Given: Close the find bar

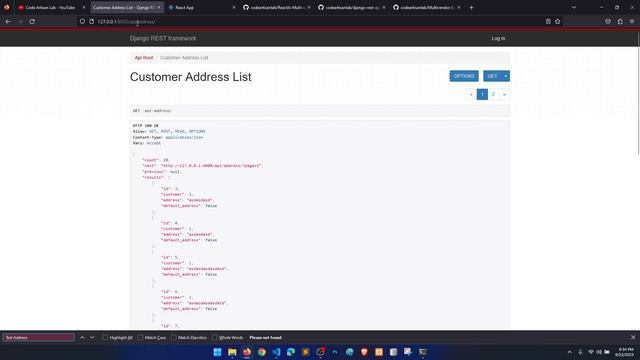Looking at the screenshot, I should [633, 338].
